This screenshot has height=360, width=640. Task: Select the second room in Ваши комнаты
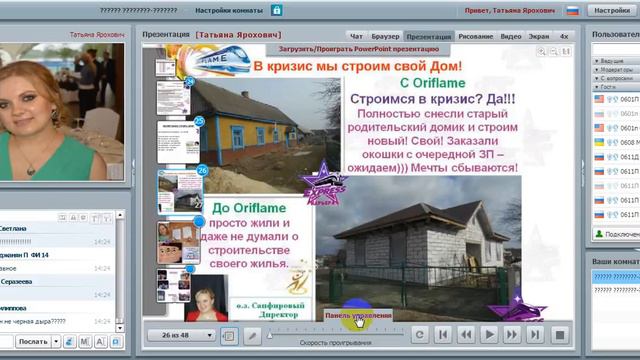click(616, 290)
